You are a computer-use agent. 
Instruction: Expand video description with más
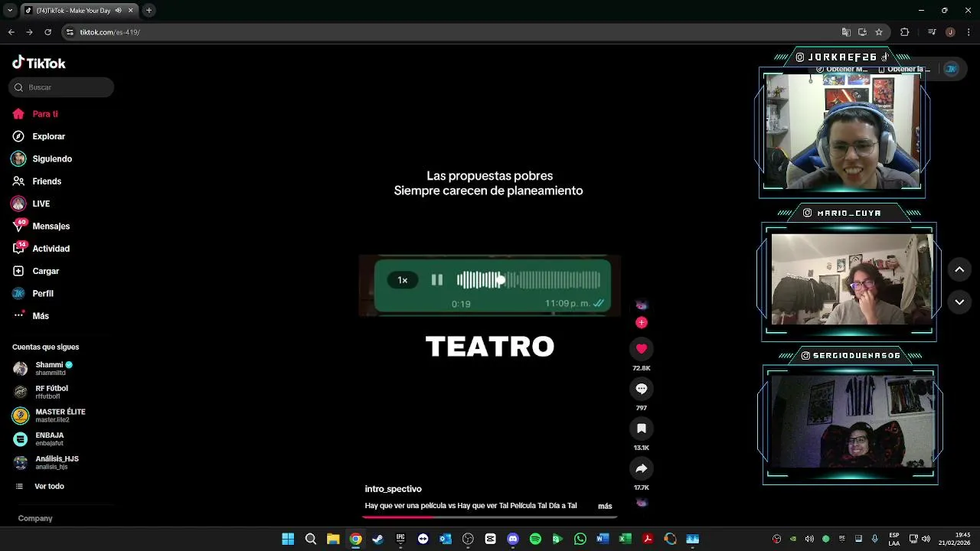(605, 507)
